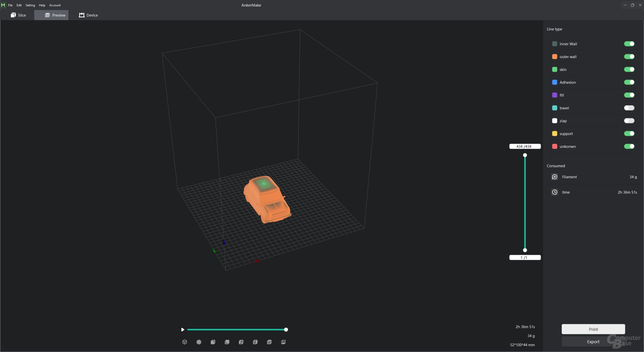Click the outlined hexagon view icon
Screen dimensions: 644x352
point(184,342)
